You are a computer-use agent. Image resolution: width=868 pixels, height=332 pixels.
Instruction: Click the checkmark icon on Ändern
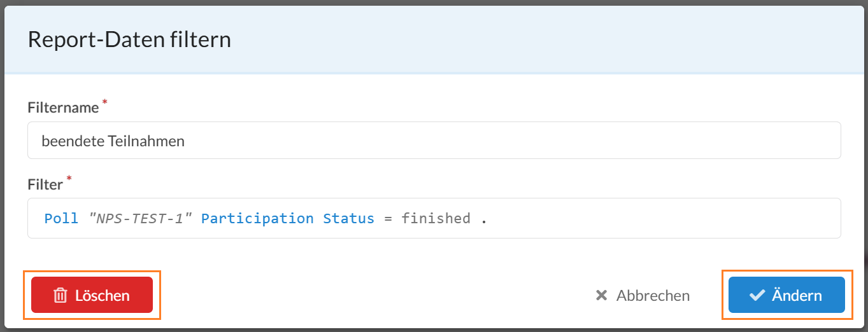click(x=757, y=295)
